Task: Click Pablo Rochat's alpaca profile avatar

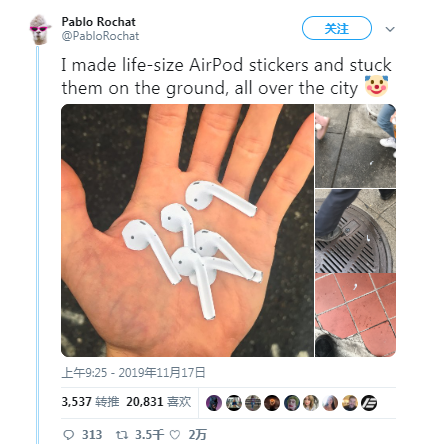Action: tap(40, 30)
